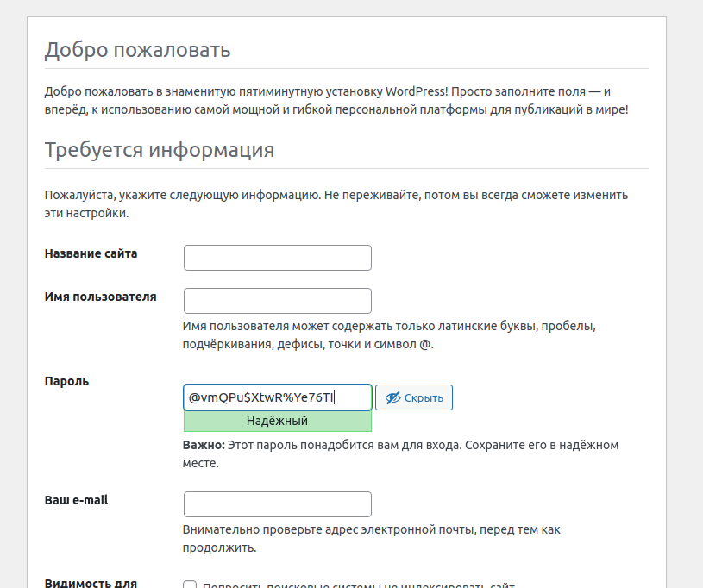703x588 pixels.
Task: Place cursor in the password field
Action: pyautogui.click(x=277, y=397)
